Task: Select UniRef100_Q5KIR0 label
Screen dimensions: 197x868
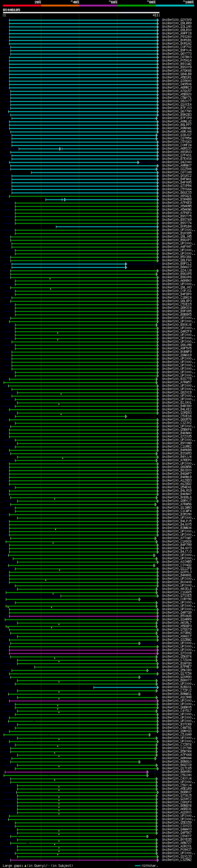Action: pos(177,670)
